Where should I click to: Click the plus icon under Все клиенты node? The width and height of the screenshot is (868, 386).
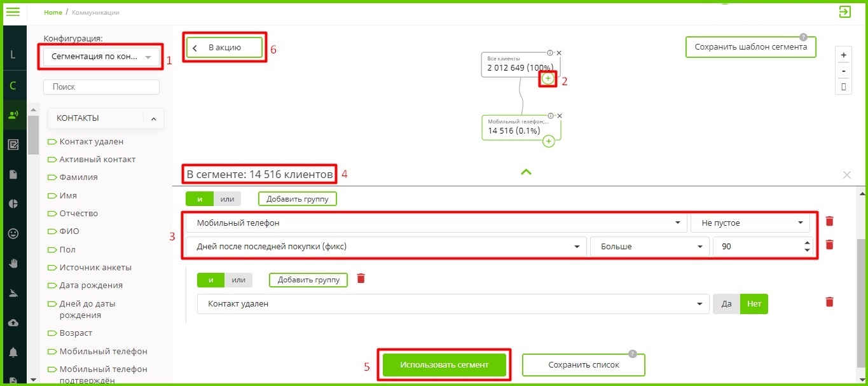tap(548, 78)
